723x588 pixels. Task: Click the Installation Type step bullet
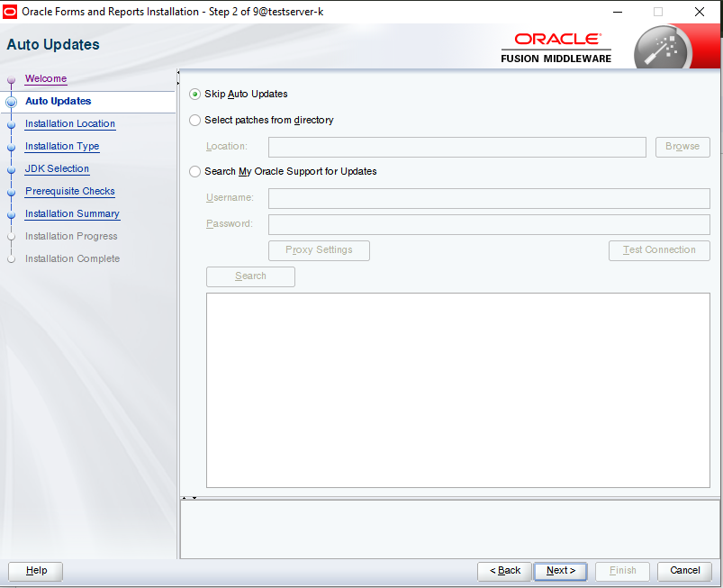(12, 147)
